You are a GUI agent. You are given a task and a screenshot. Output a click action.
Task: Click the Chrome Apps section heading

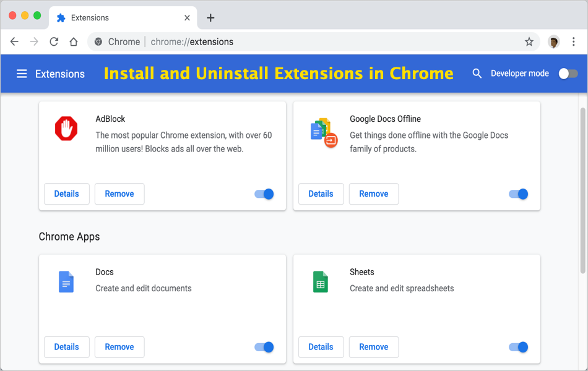pyautogui.click(x=69, y=236)
